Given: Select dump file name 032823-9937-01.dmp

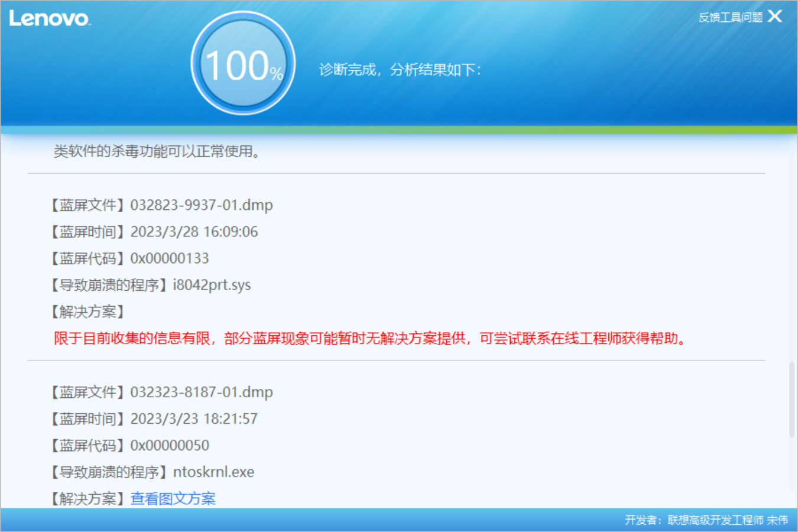Looking at the screenshot, I should pyautogui.click(x=202, y=205).
